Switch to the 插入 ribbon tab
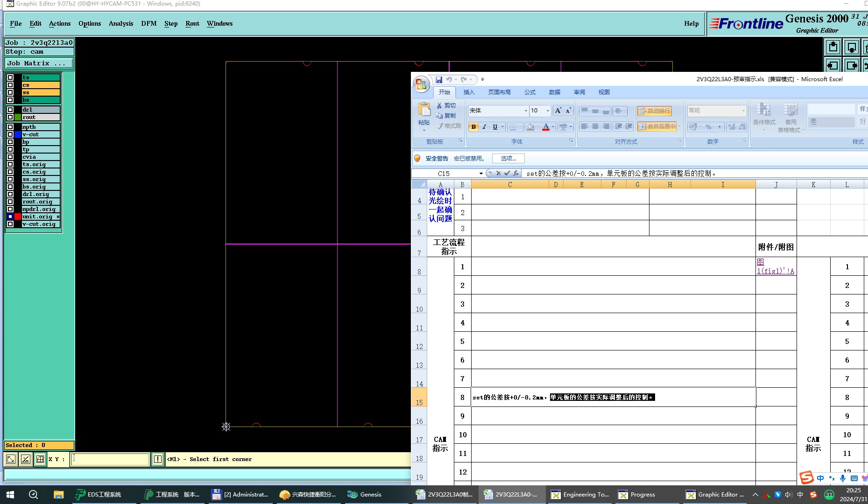Image resolution: width=868 pixels, height=504 pixels. (x=469, y=92)
